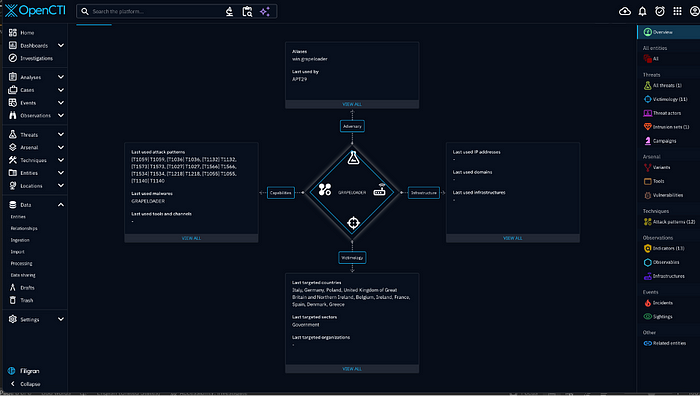This screenshot has height=396, width=700.
Task: Expand the Techniques menu chevron
Action: 61,160
